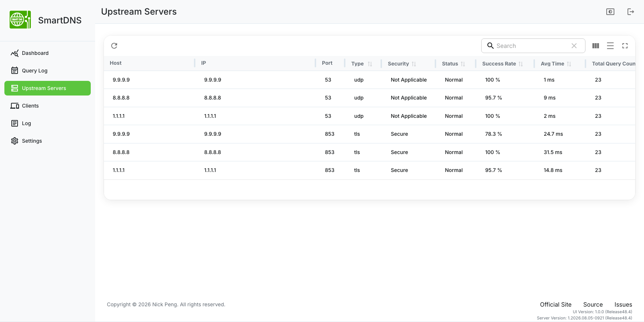This screenshot has width=644, height=322.
Task: Click the IP column header
Action: 203,63
